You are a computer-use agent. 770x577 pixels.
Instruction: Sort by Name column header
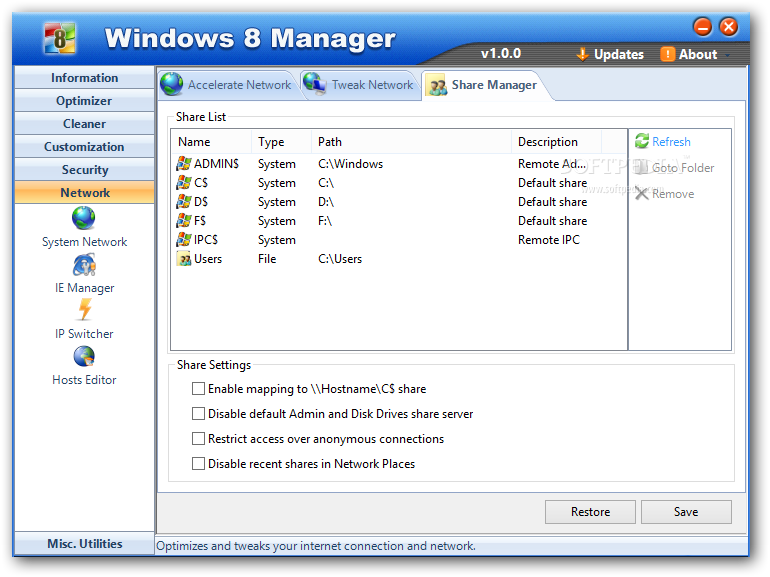click(x=212, y=142)
